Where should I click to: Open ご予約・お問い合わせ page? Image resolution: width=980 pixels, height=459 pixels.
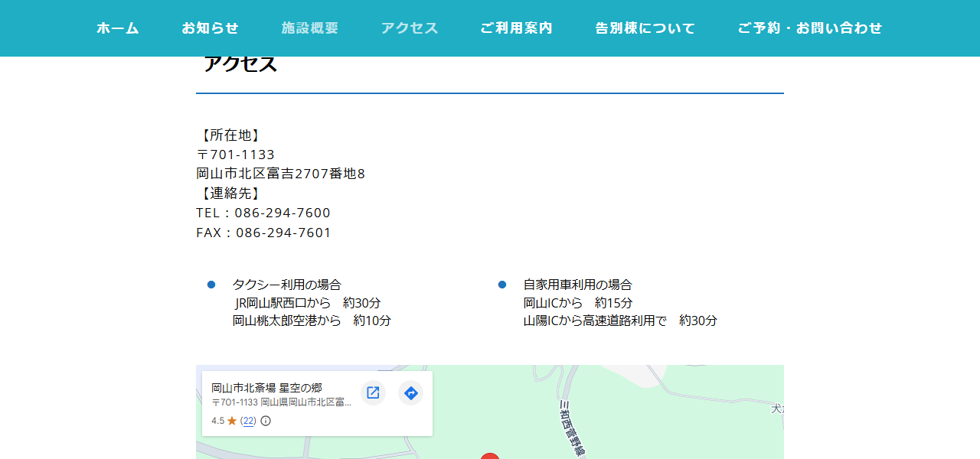coord(810,28)
